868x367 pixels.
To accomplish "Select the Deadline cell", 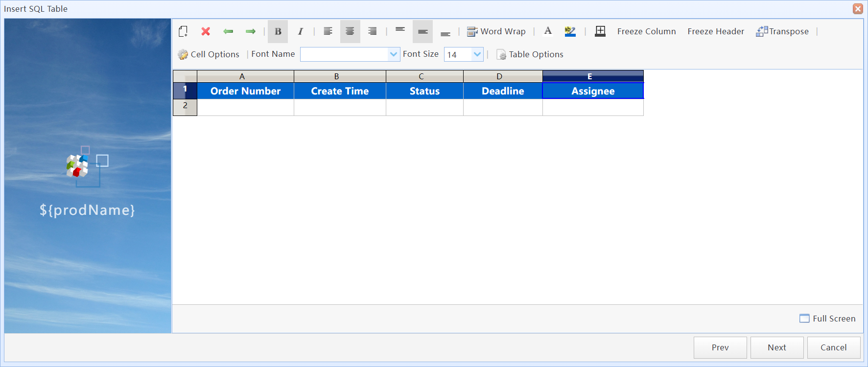I will tap(503, 91).
